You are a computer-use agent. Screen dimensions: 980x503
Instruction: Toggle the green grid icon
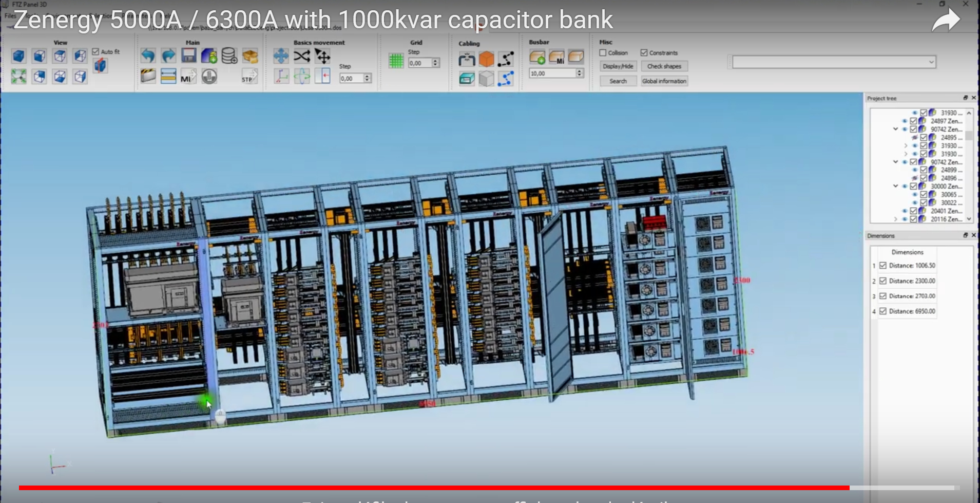pyautogui.click(x=396, y=61)
